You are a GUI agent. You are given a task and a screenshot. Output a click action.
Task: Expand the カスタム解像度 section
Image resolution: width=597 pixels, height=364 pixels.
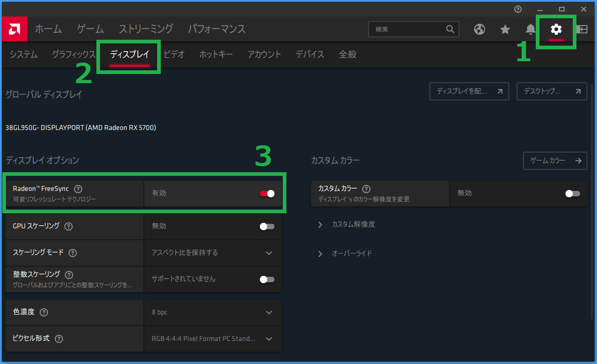347,225
